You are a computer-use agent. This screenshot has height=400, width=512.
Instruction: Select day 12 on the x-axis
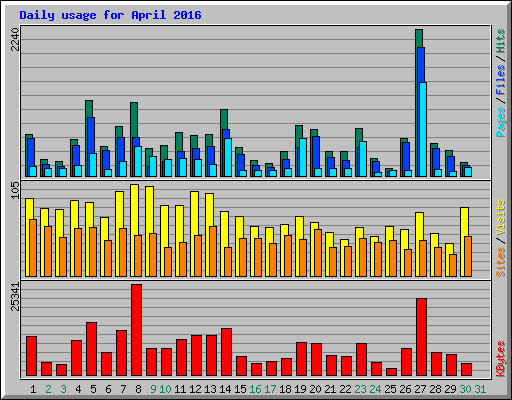tap(195, 389)
